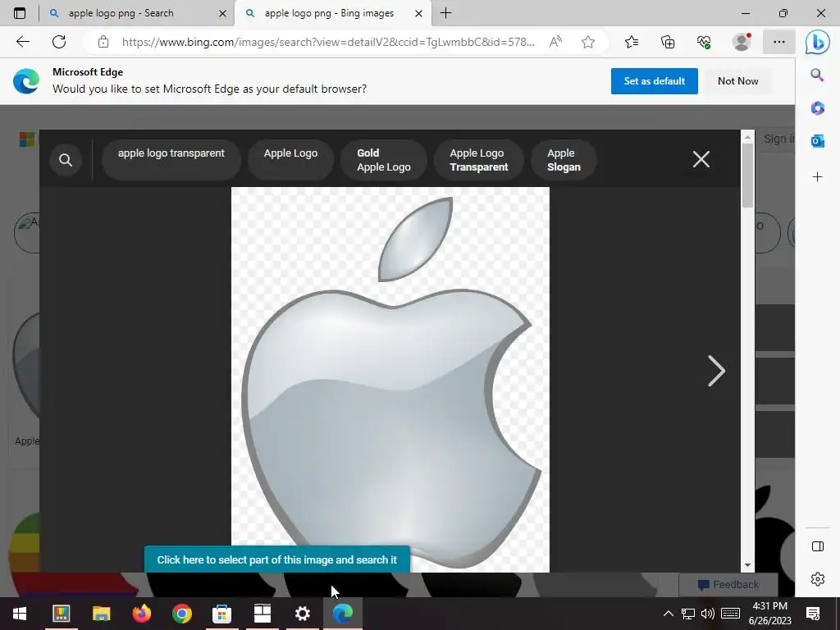Click 'select part of this image' visual search
This screenshot has height=630, width=840.
click(277, 559)
